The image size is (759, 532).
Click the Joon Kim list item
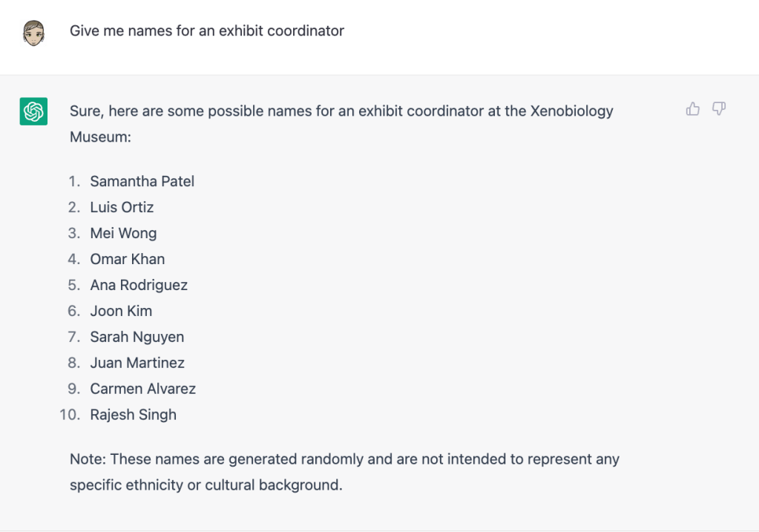point(121,311)
